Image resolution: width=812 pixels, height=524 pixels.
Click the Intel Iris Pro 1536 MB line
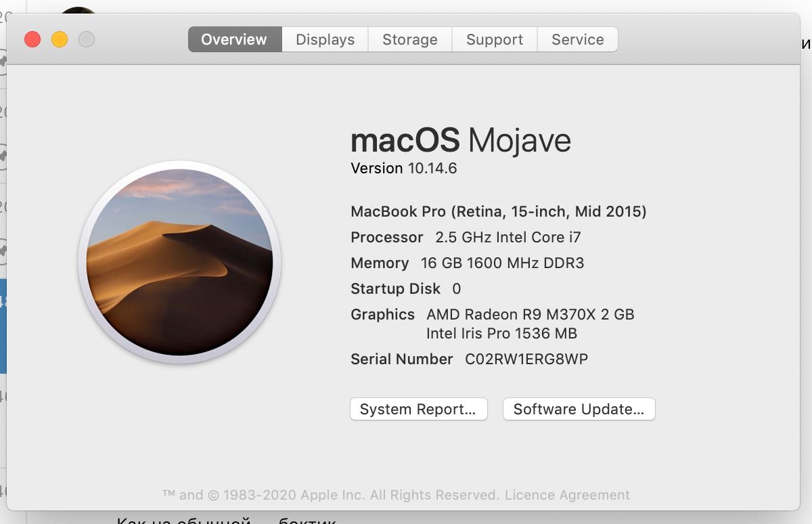(501, 333)
